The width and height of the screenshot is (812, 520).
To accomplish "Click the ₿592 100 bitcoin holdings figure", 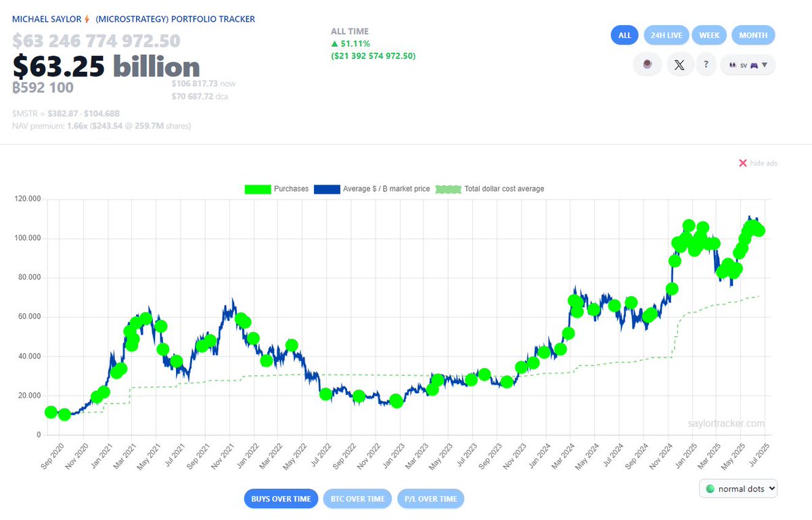I will [43, 88].
